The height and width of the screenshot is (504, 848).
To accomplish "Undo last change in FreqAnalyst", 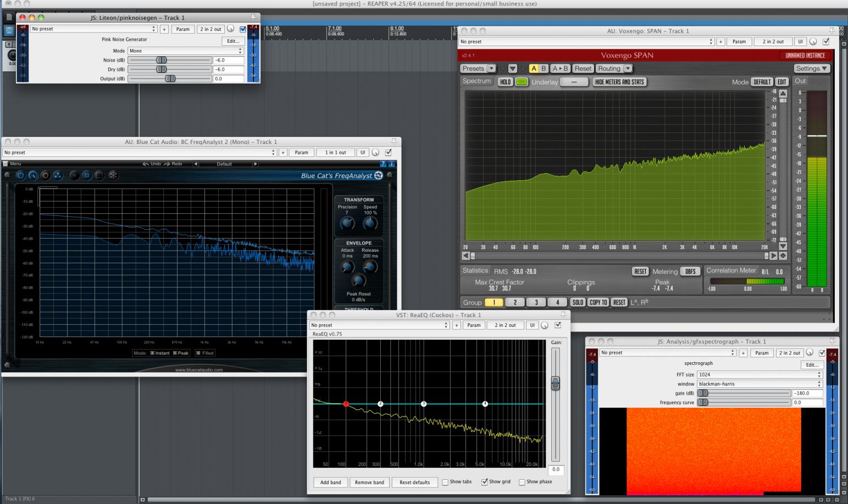I will coord(152,164).
